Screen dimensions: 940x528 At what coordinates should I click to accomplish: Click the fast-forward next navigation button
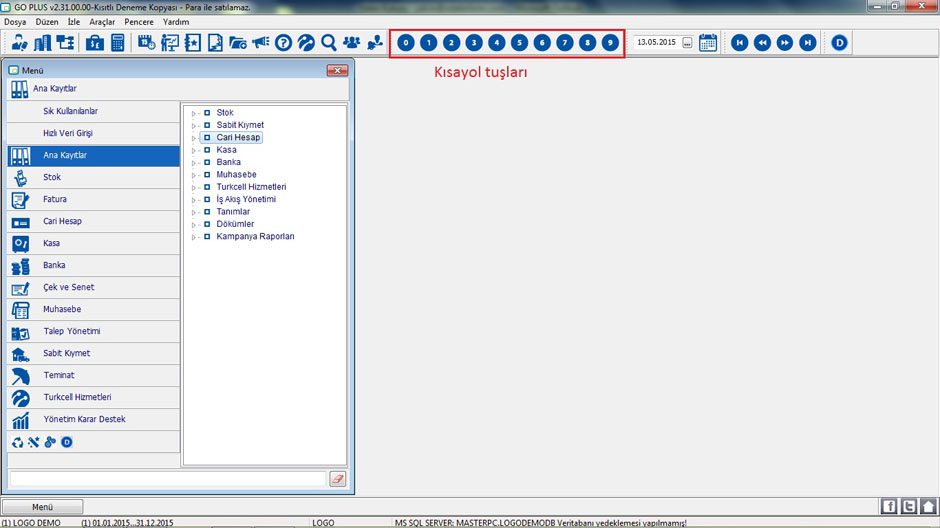click(785, 43)
